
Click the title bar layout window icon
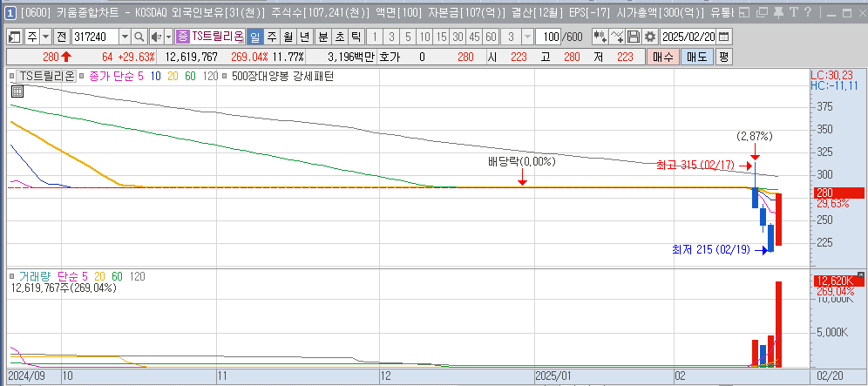pyautogui.click(x=744, y=12)
